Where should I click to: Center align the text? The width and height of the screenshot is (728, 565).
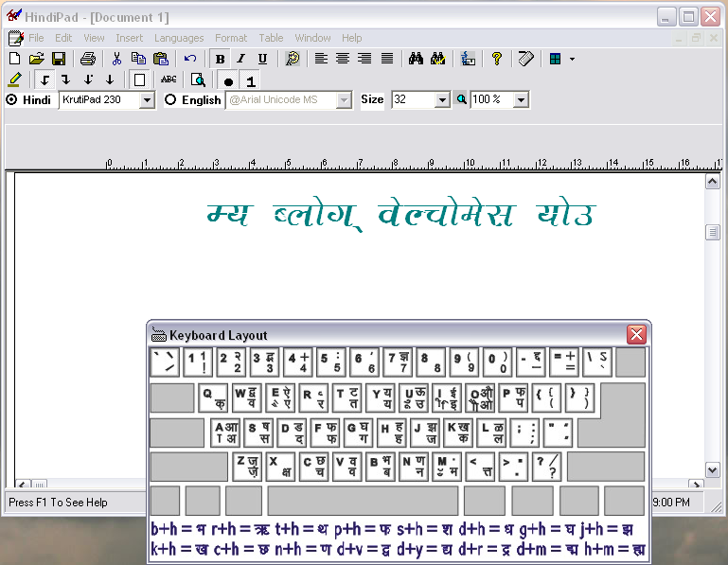point(343,59)
